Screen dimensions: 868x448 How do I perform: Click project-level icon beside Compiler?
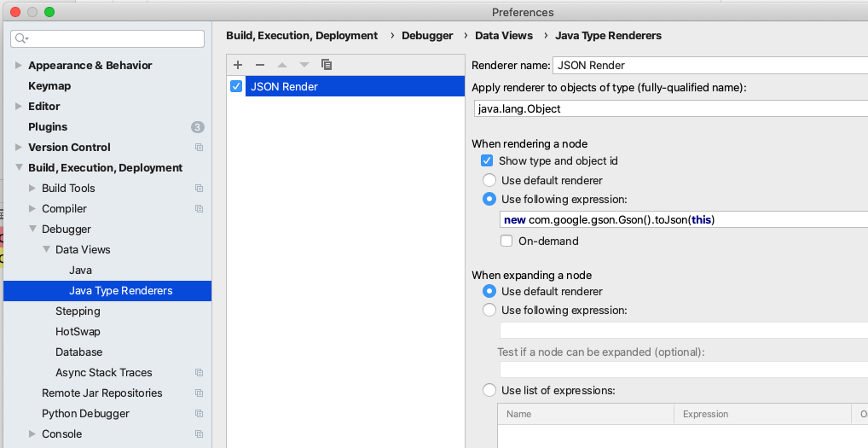(x=199, y=209)
